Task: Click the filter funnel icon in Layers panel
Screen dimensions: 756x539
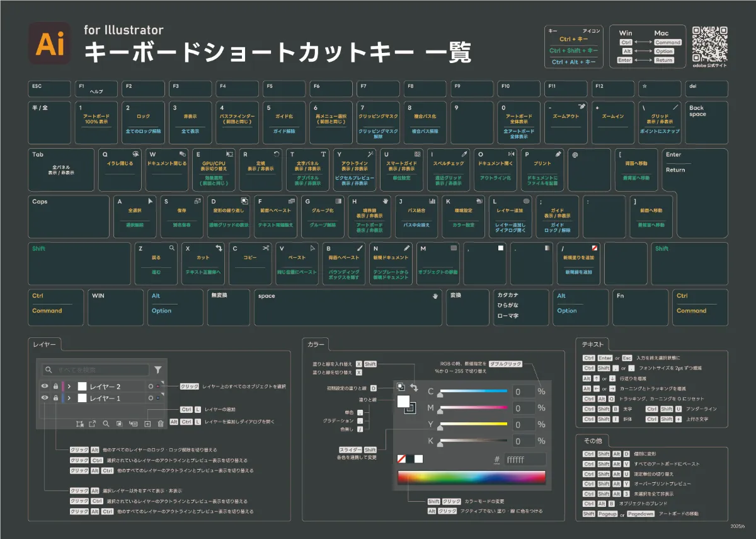Action: tap(157, 370)
